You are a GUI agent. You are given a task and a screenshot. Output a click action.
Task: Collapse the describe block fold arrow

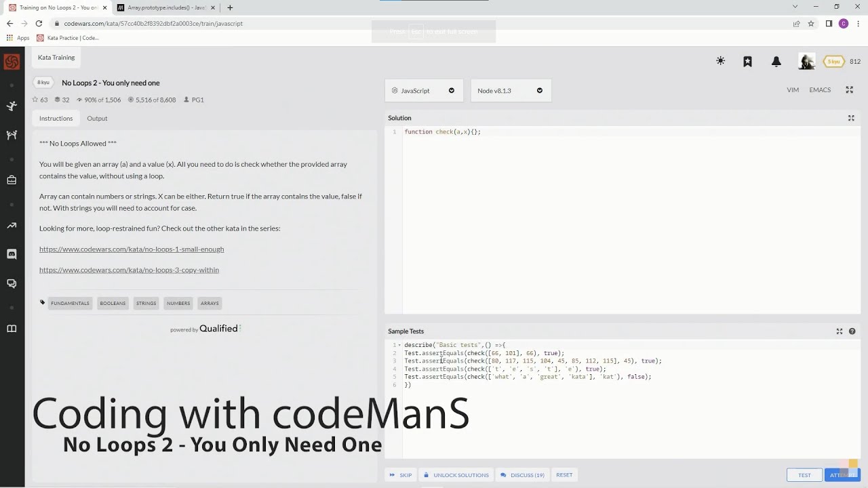[x=399, y=345]
